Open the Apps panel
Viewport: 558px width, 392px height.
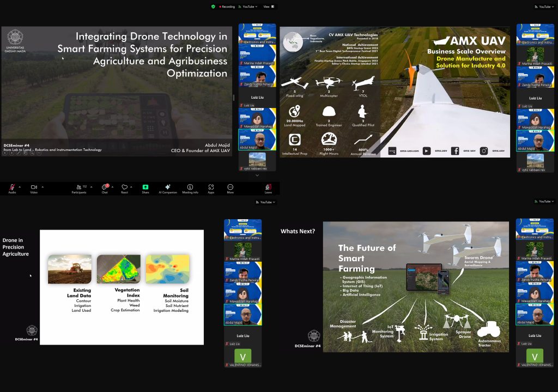point(211,188)
